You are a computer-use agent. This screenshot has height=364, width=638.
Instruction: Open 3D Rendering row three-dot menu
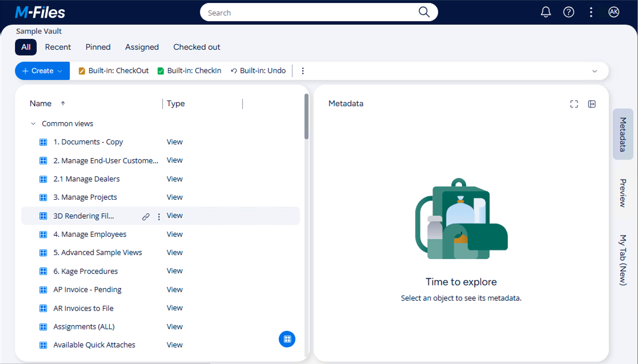click(x=159, y=217)
